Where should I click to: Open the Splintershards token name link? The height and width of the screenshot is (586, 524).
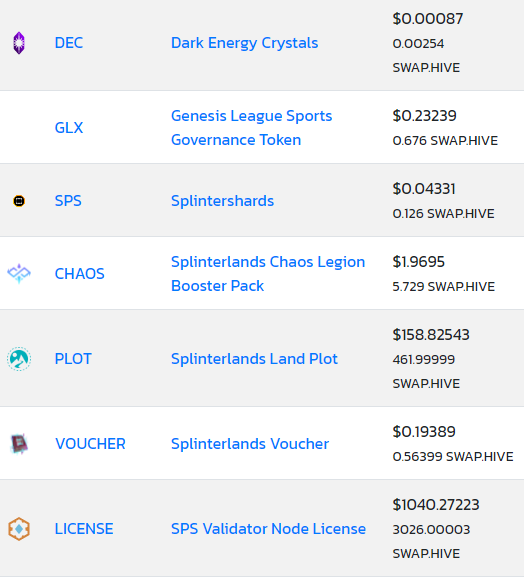click(222, 201)
